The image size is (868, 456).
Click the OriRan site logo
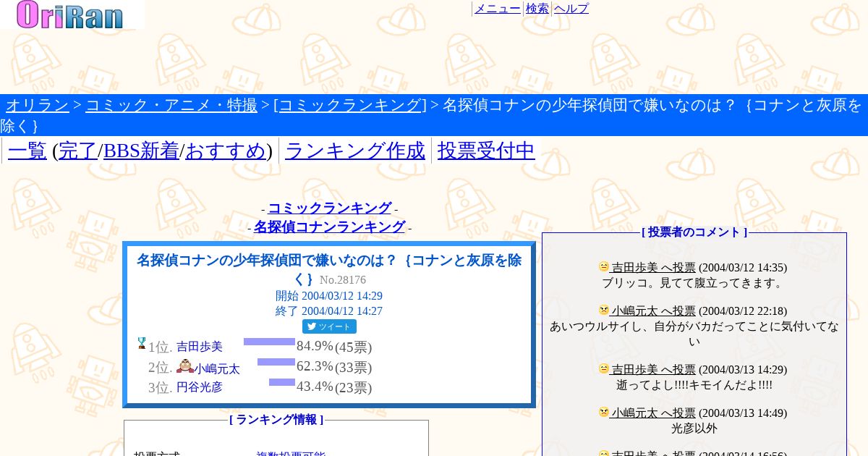[72, 14]
